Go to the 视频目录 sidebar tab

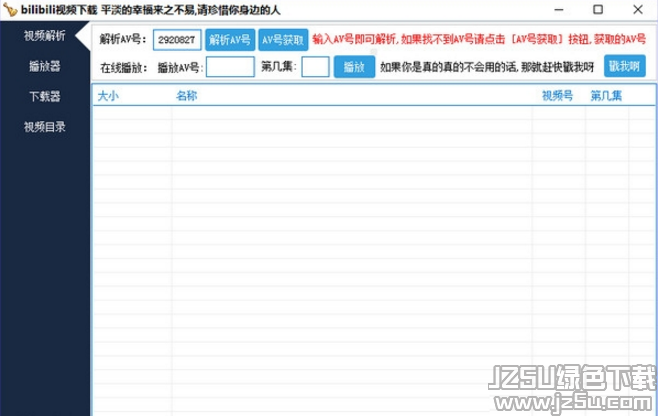pos(44,126)
